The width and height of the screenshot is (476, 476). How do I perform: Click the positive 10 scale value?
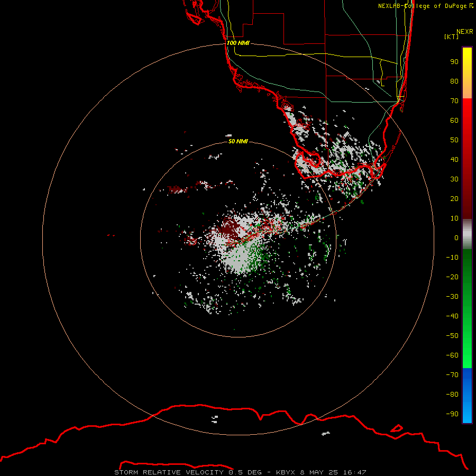point(454,218)
